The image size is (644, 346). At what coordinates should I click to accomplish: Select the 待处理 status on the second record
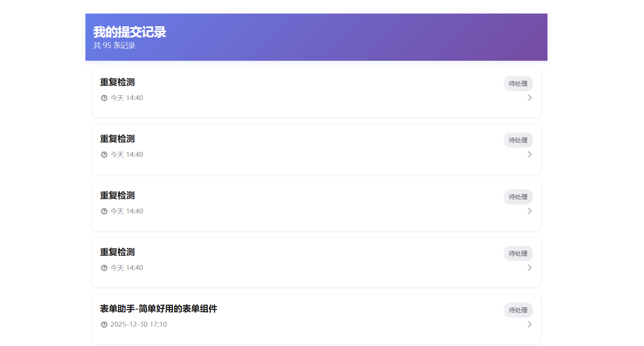point(518,140)
